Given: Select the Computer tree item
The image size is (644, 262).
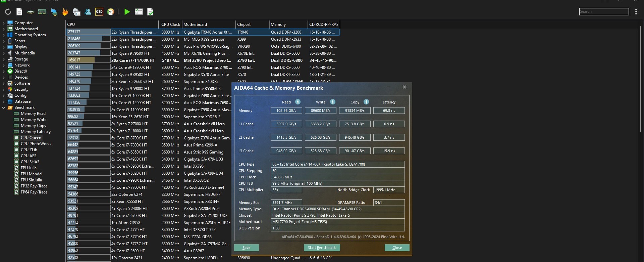Looking at the screenshot, I should tap(23, 23).
